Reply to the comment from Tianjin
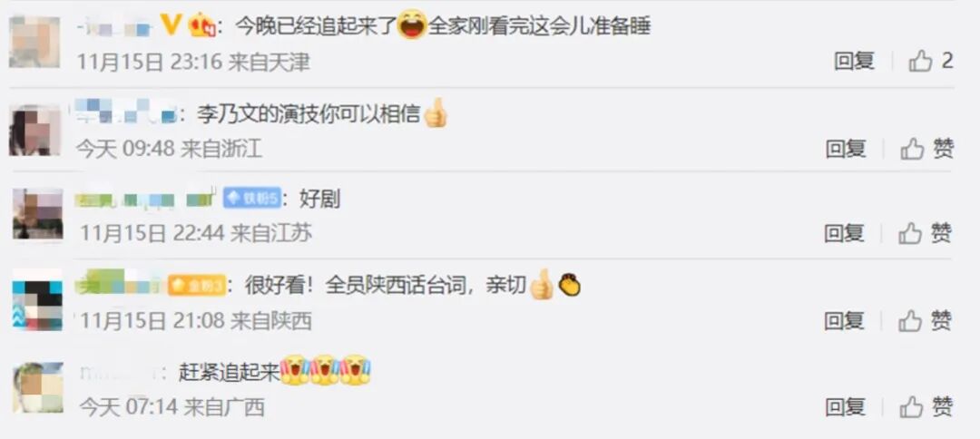The image size is (980, 439). (x=854, y=61)
